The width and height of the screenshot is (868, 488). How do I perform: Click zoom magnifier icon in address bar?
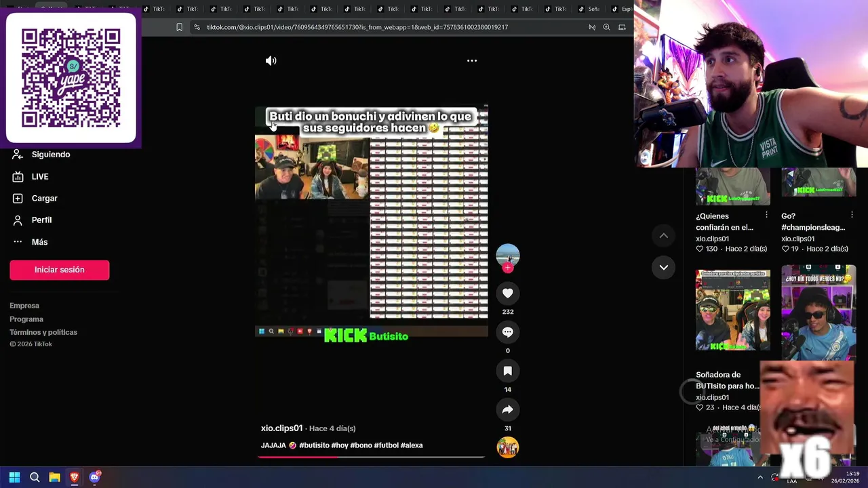click(606, 27)
